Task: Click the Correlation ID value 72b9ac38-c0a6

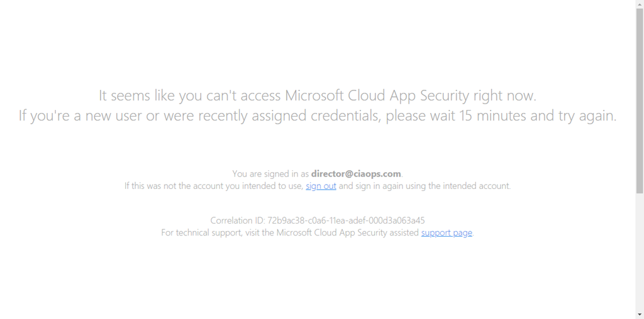Action: [347, 220]
